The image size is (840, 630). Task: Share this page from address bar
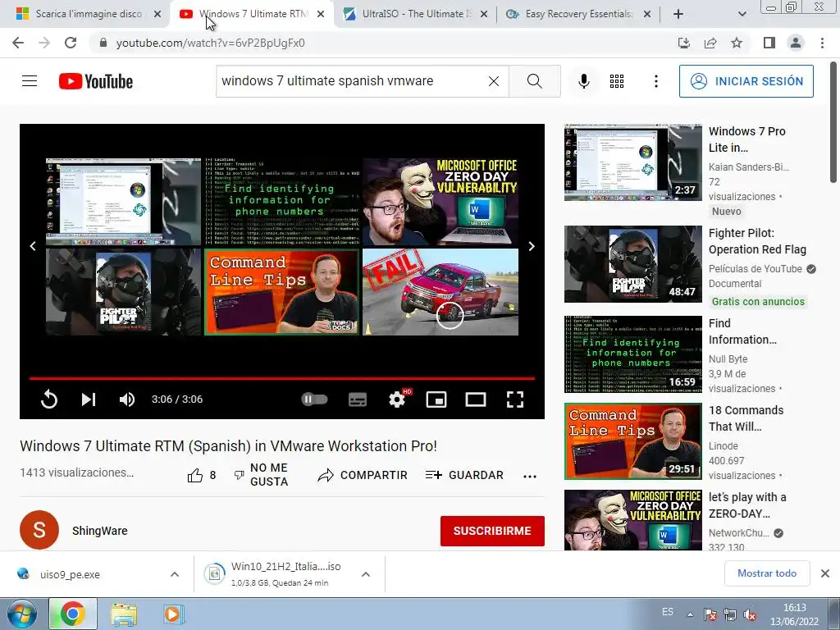(x=710, y=43)
